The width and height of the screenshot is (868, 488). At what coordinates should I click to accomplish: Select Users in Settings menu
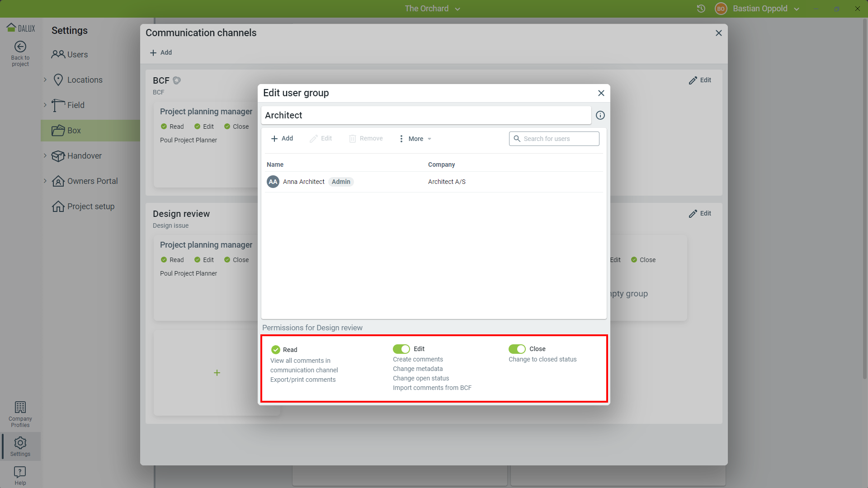[77, 55]
